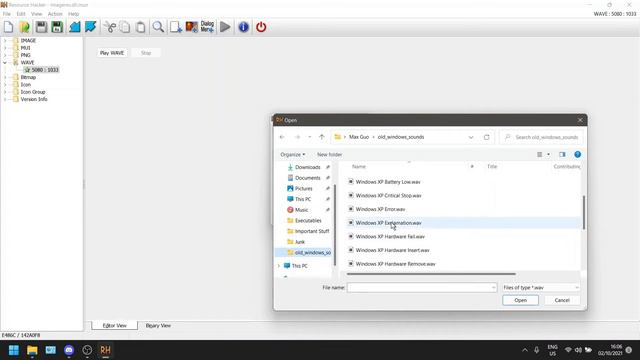Expand the address bar path dropdown chevron
This screenshot has width=640, height=360.
[471, 137]
